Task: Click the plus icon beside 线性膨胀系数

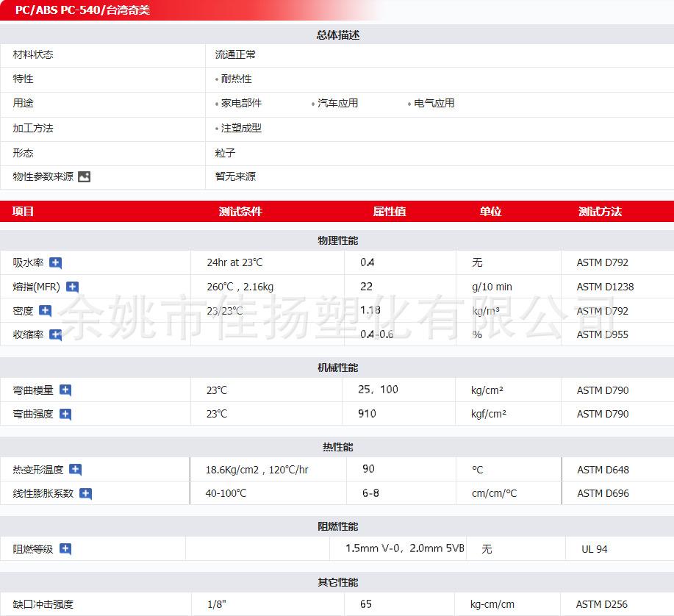Action: 85,493
